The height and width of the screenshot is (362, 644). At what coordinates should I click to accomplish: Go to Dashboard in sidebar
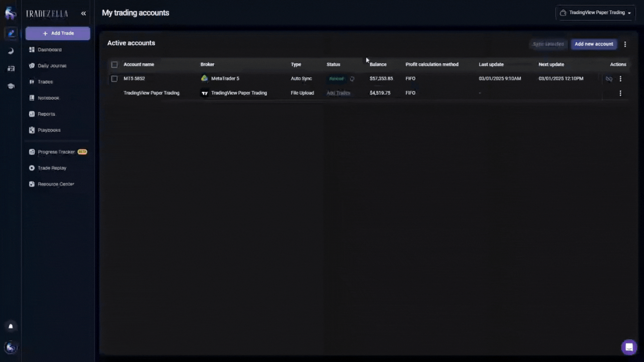[x=50, y=50]
